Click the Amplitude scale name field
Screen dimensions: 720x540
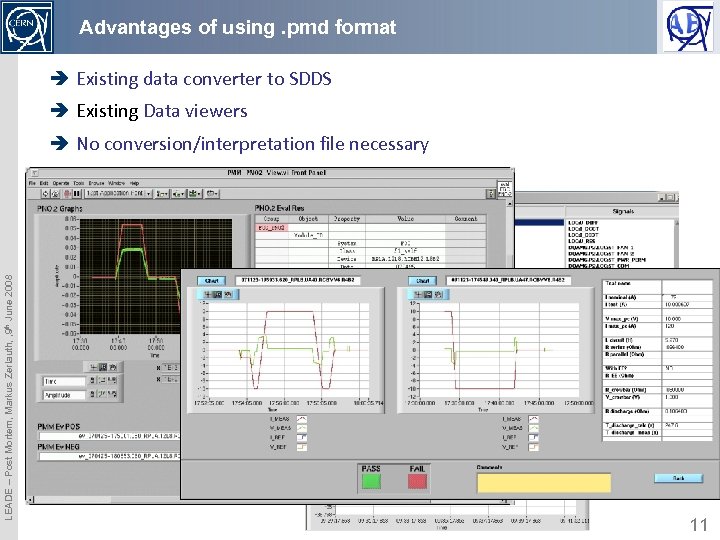pyautogui.click(x=64, y=395)
